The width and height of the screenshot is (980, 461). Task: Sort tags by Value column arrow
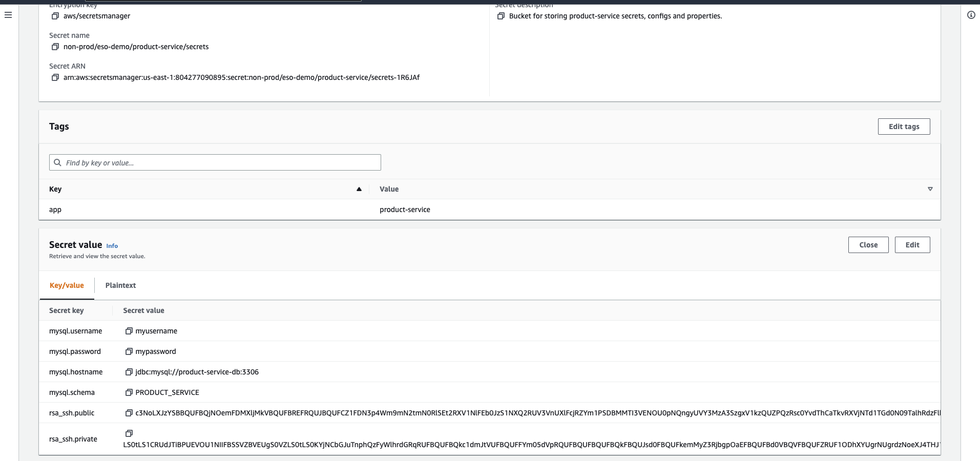[930, 190]
